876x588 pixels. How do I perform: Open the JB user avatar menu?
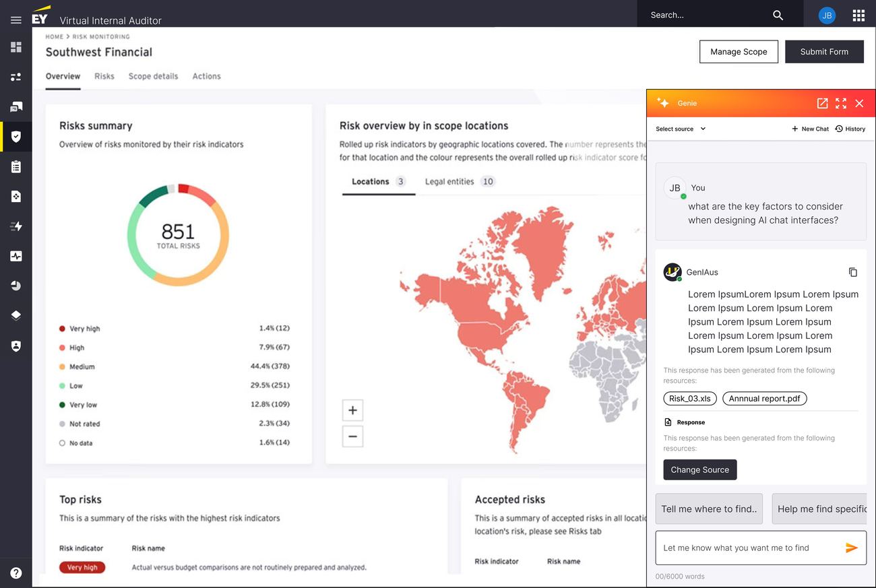coord(827,15)
